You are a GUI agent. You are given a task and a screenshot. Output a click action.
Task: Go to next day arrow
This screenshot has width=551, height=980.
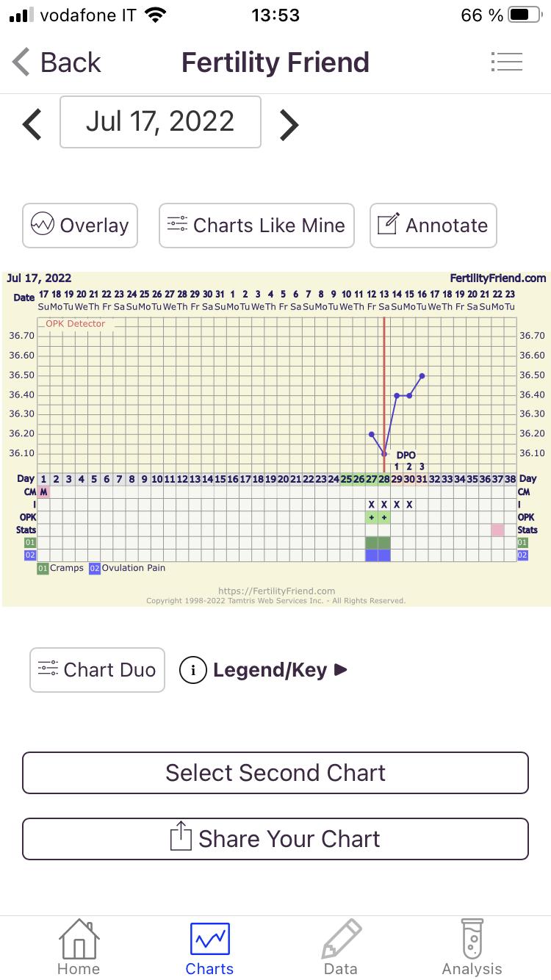coord(289,124)
